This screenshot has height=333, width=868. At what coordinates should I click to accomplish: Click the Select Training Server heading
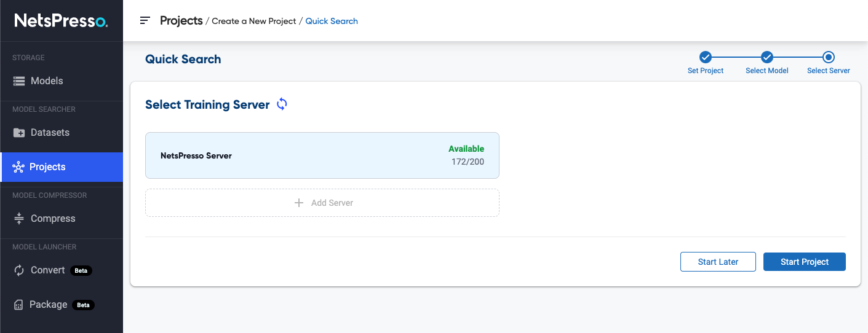207,104
